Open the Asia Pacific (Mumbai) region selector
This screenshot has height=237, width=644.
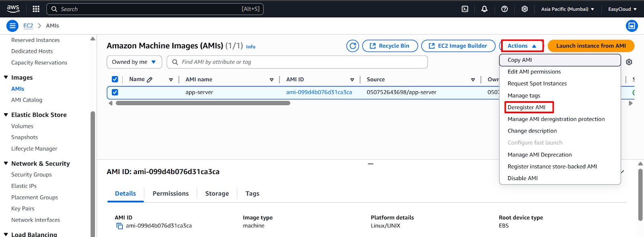point(568,9)
